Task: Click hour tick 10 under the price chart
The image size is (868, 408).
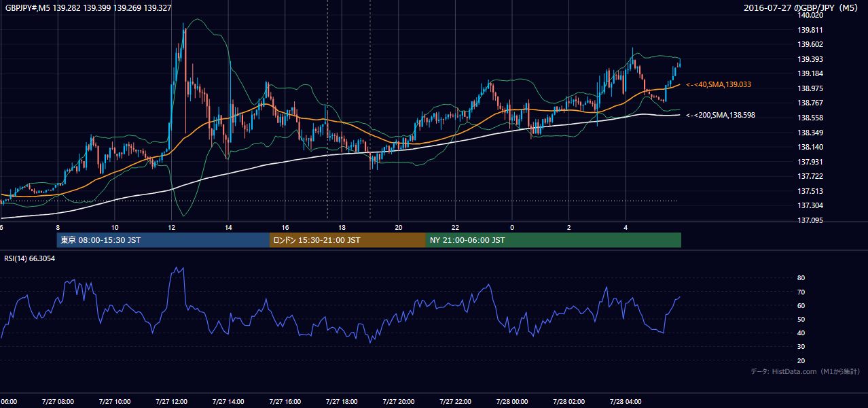Action: pos(115,227)
